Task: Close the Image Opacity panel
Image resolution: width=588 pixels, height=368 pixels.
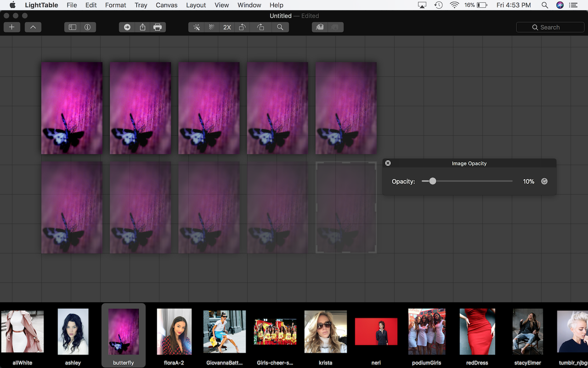Action: 388,163
